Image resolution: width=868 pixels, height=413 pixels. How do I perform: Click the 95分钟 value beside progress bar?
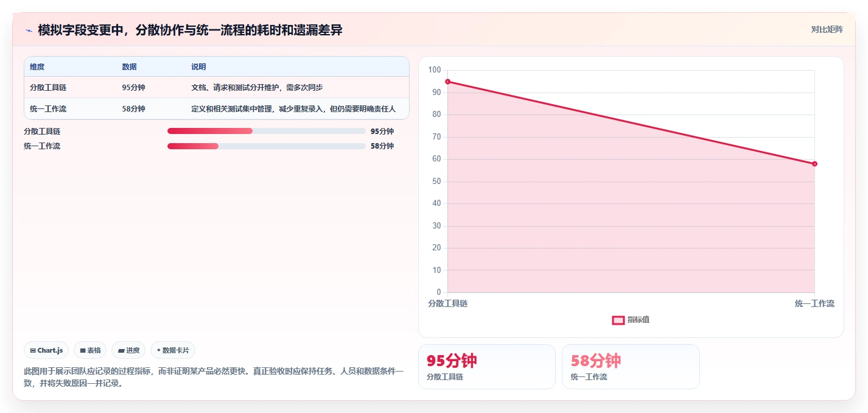point(382,132)
